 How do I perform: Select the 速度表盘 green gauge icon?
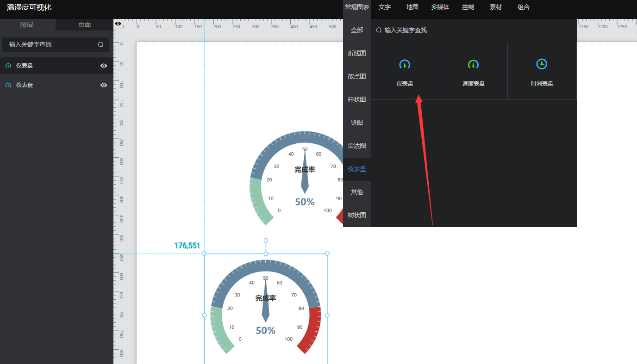473,65
